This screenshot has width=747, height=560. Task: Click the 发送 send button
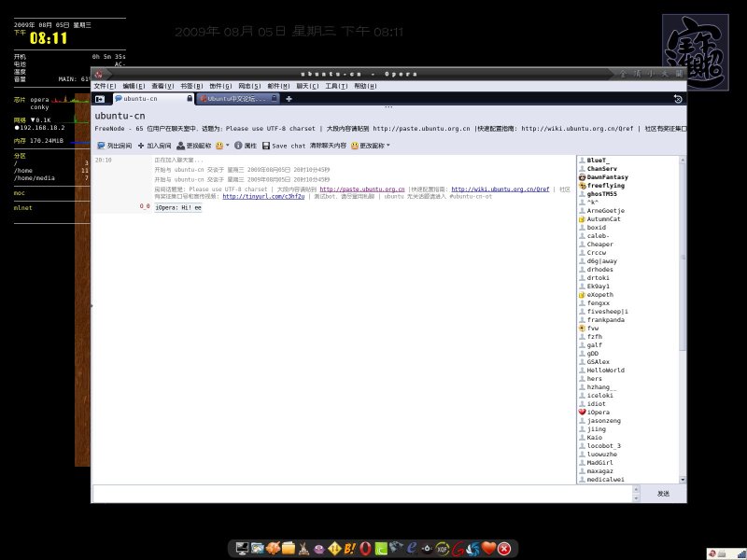click(x=663, y=494)
